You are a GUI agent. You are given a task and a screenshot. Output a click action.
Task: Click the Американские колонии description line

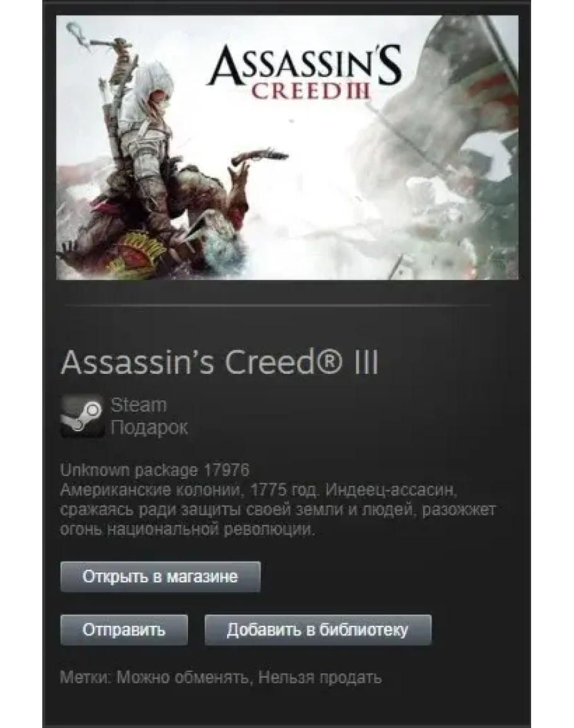click(259, 490)
